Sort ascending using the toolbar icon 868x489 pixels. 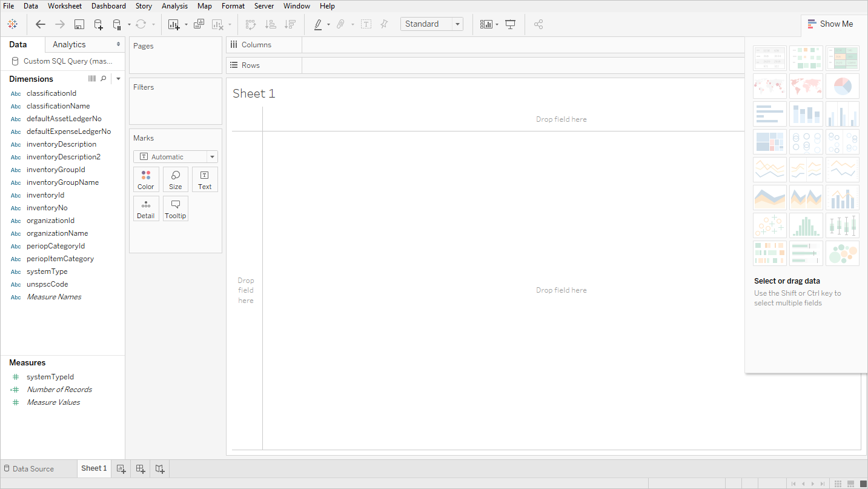point(271,24)
